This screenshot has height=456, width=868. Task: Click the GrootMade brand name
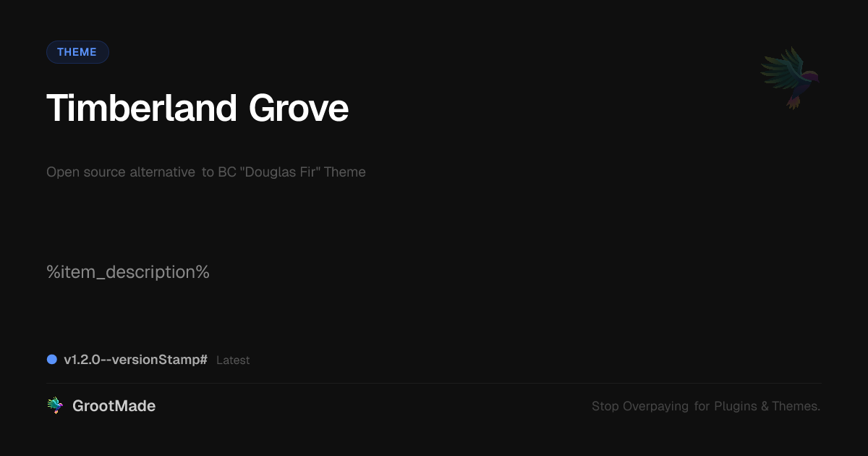114,406
